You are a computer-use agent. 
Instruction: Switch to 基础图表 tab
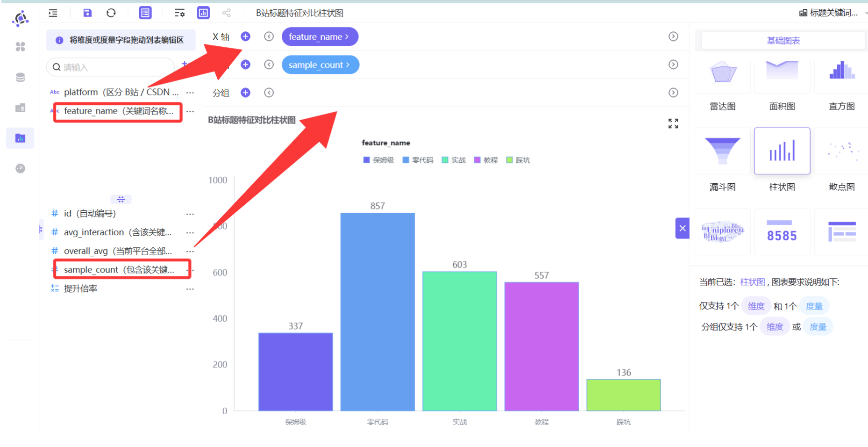point(783,41)
